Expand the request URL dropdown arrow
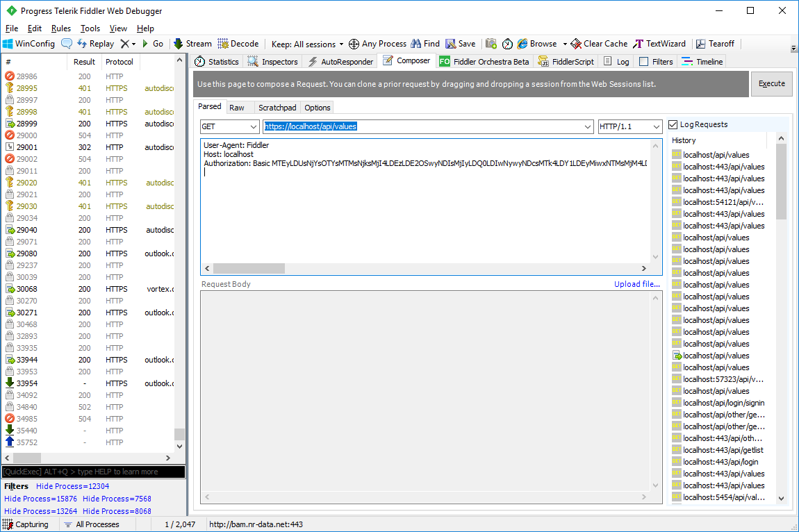Image resolution: width=799 pixels, height=532 pixels. point(588,126)
